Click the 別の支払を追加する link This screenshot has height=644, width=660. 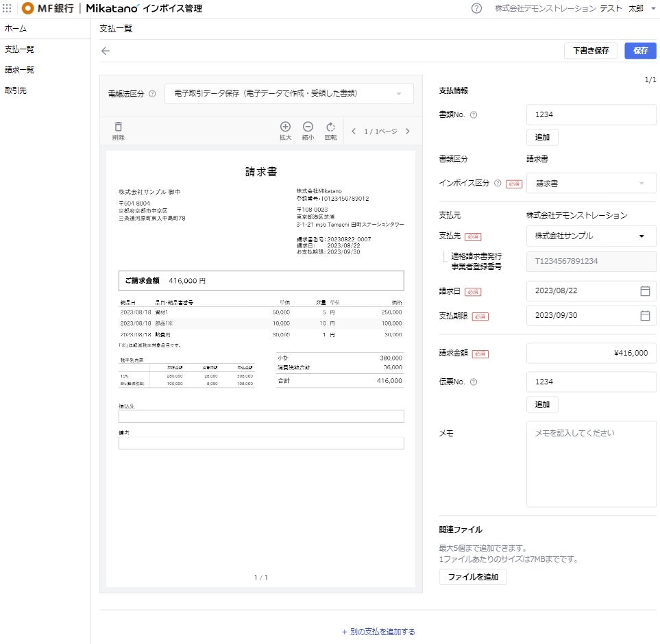coord(378,632)
